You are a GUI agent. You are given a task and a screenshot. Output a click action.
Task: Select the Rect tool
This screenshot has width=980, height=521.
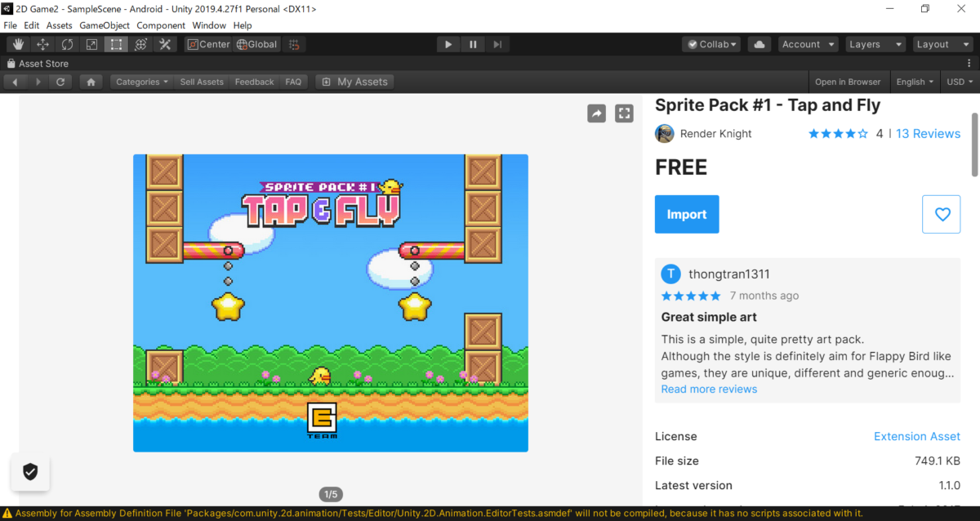coord(116,44)
